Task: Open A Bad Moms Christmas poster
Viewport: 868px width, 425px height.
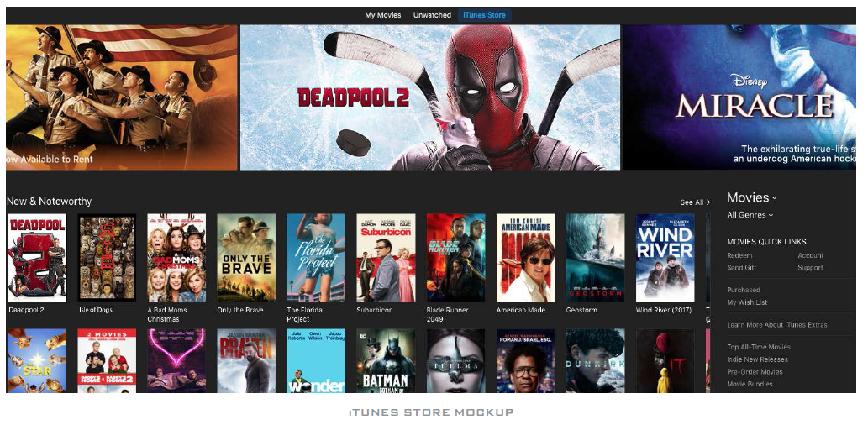Action: pos(176,258)
